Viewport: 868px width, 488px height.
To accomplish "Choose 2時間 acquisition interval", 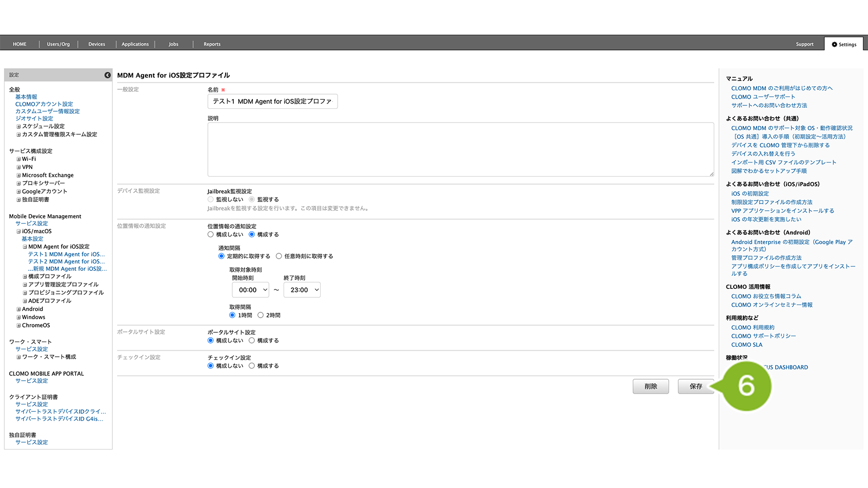I will pyautogui.click(x=261, y=315).
